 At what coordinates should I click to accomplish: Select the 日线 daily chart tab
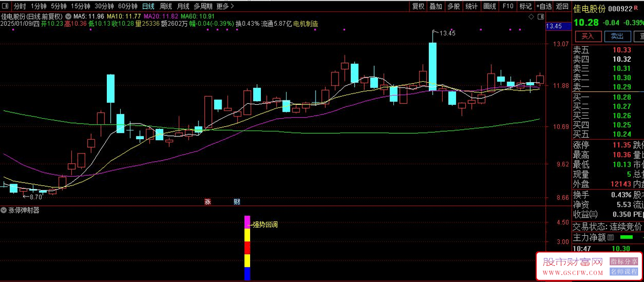point(148,6)
